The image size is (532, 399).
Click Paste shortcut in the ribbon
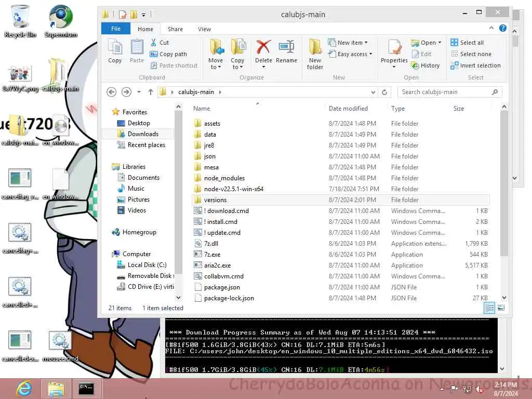174,65
